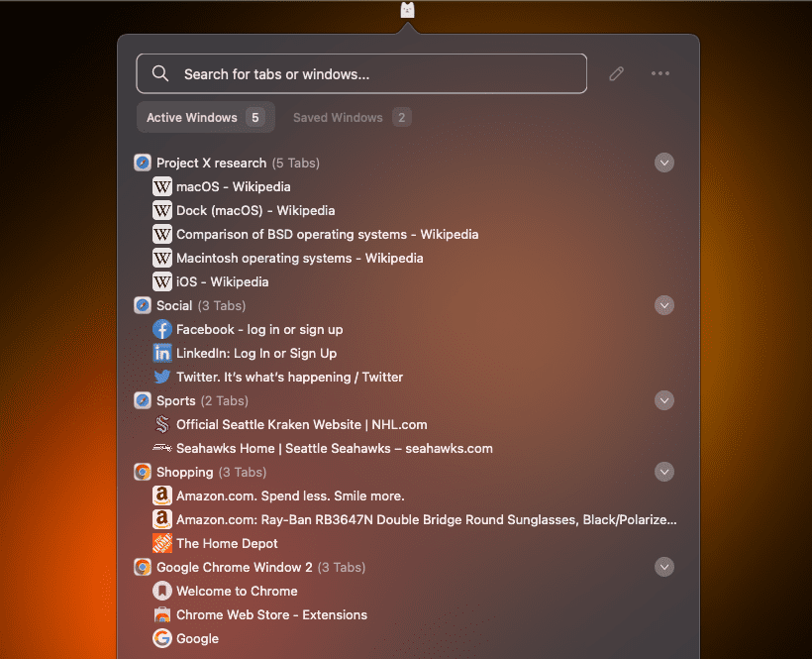The width and height of the screenshot is (812, 659).
Task: Click the Seattle Kraken favicon
Action: [162, 424]
